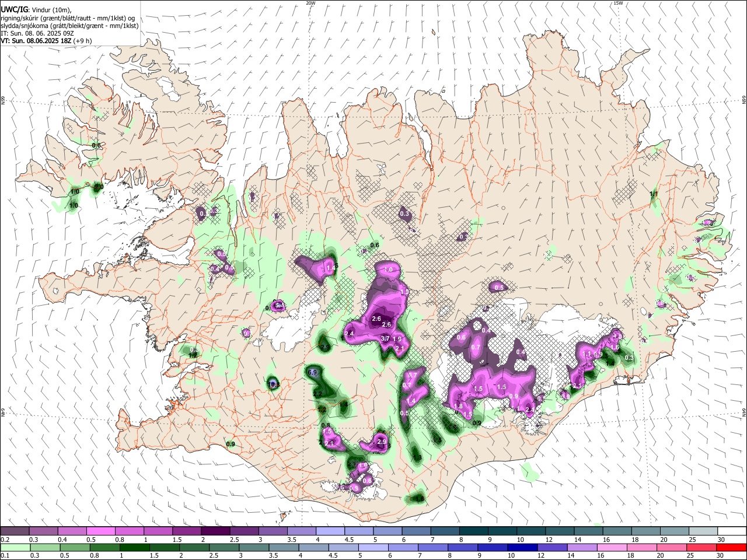
Task: Select the pale green 0.1 lower legend swatch
Action: click(x=15, y=547)
